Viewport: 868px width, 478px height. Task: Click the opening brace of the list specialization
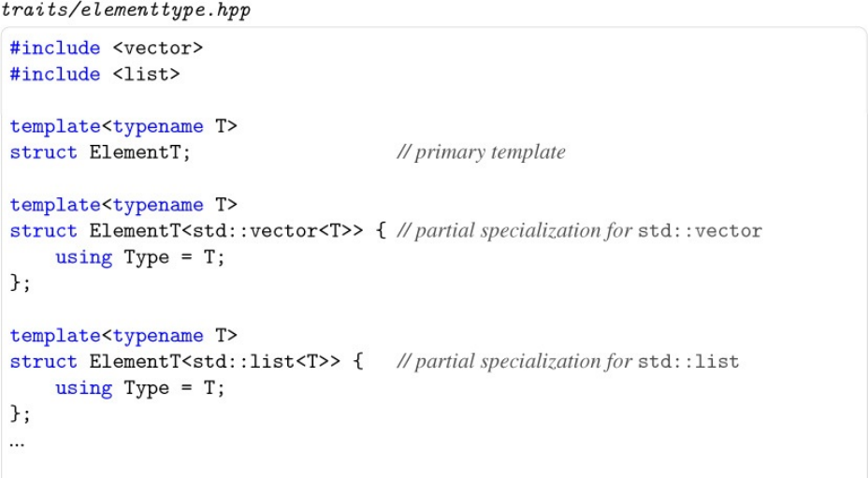point(358,362)
